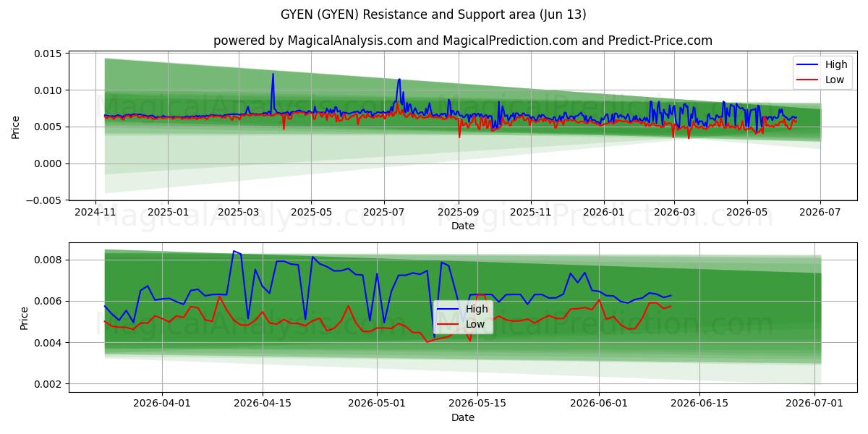
Task: Click the '0.008' y-axis label on bottom chart
Action: point(48,260)
